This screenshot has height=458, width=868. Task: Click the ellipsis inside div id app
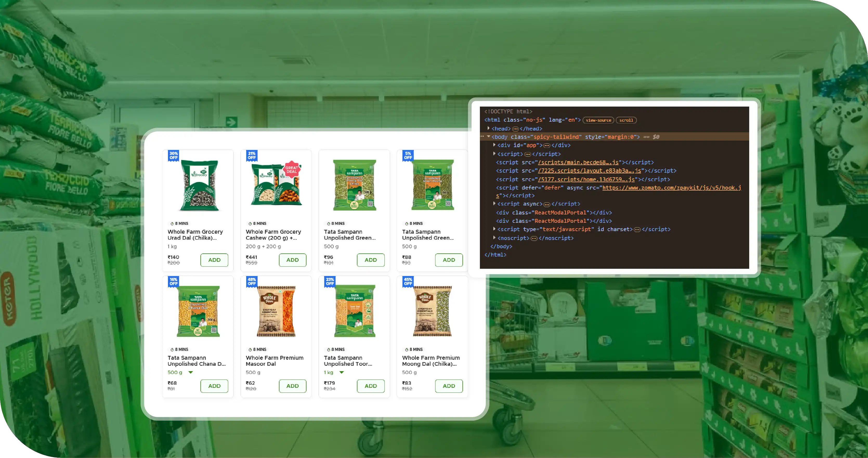547,146
